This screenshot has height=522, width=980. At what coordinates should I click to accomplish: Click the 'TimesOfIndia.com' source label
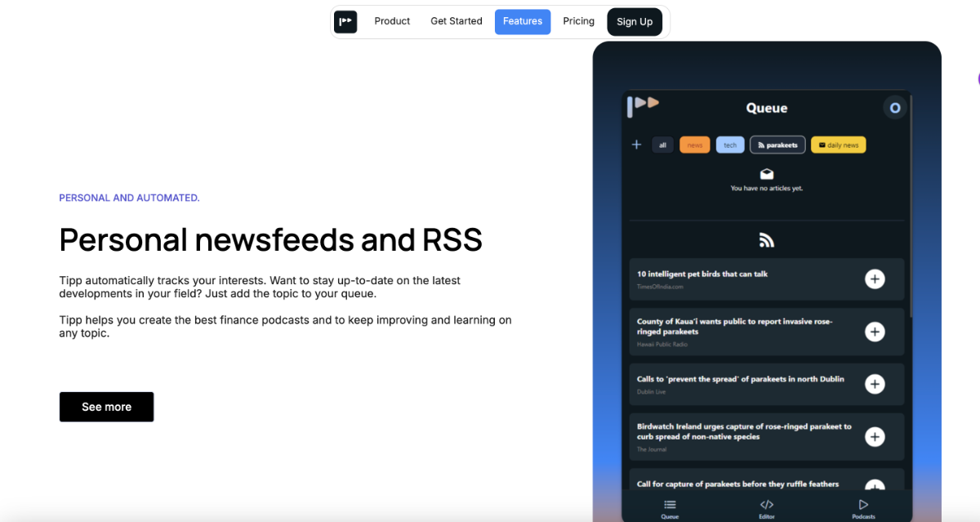(x=660, y=287)
